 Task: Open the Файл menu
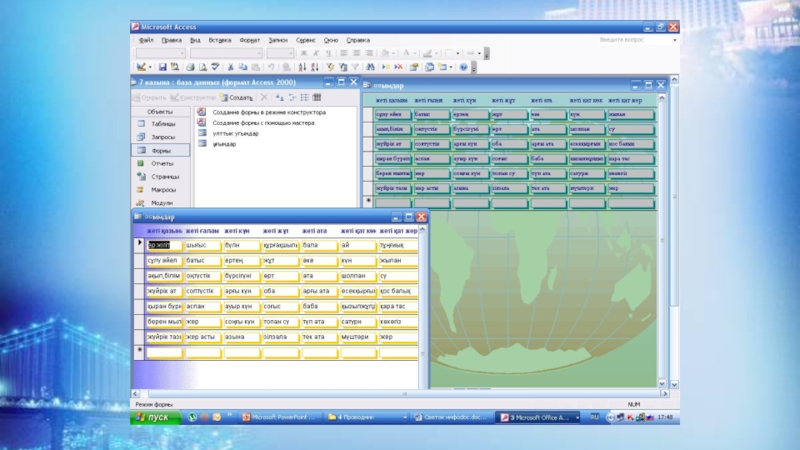(146, 40)
